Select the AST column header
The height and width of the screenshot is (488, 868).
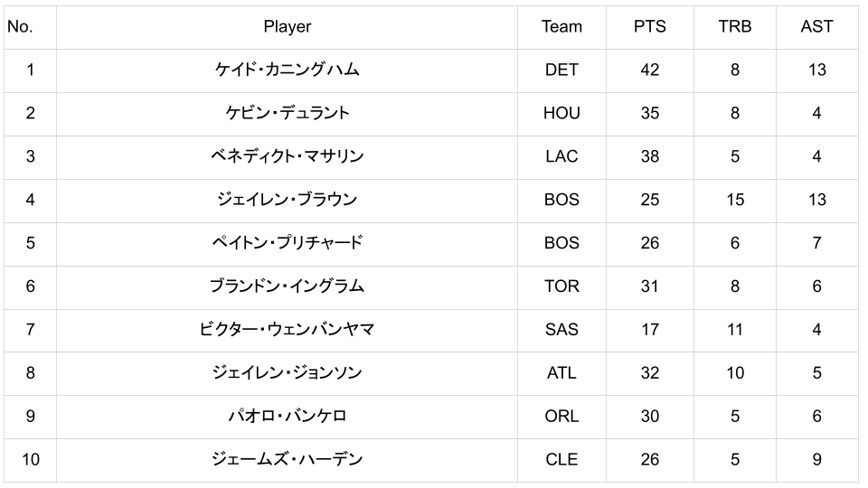pos(816,26)
